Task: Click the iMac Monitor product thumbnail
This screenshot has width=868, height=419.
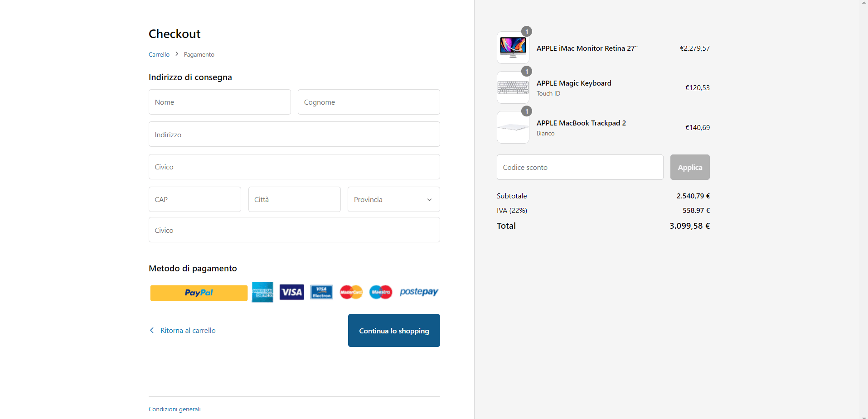Action: tap(513, 48)
